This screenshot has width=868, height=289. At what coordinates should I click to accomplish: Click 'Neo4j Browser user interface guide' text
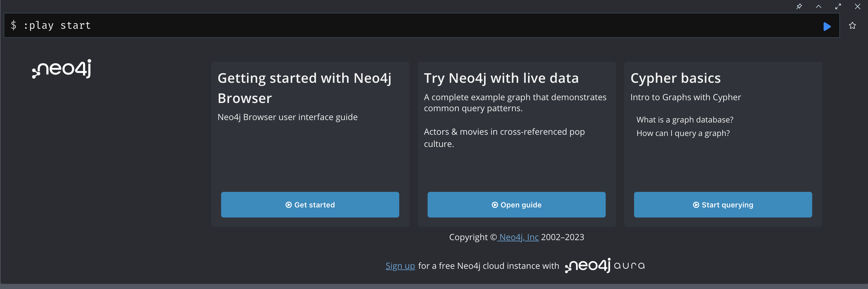[x=287, y=117]
